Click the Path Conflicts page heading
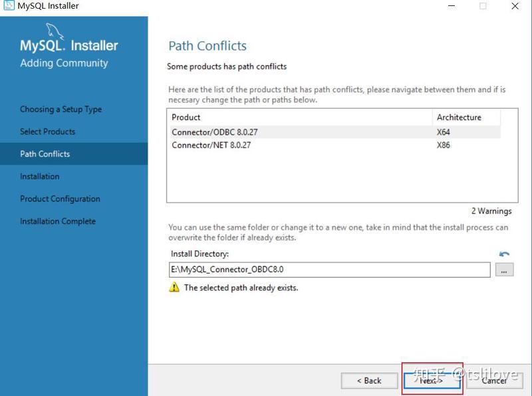 point(207,46)
